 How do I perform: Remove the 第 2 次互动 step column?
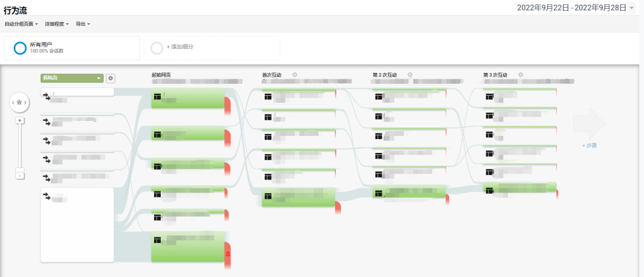[x=410, y=75]
